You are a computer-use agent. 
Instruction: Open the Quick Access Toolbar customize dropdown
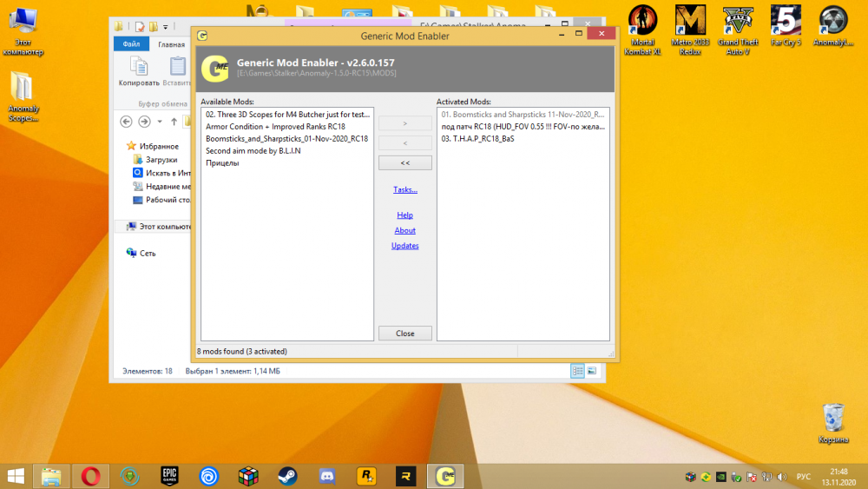[166, 27]
